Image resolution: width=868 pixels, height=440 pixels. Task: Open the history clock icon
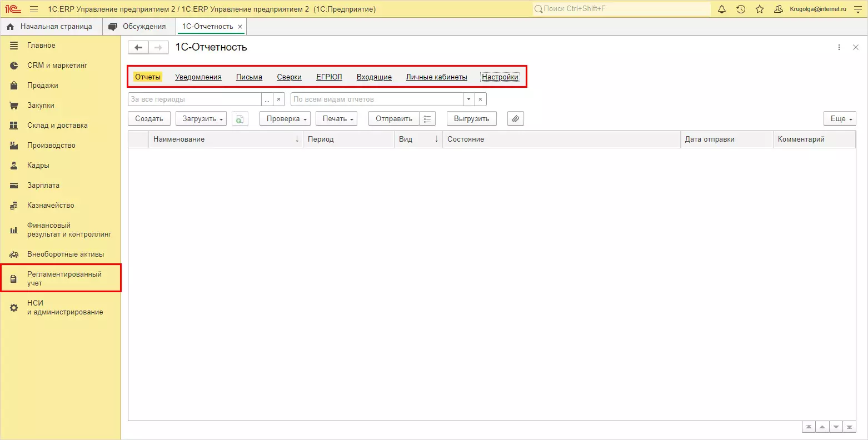click(x=741, y=9)
